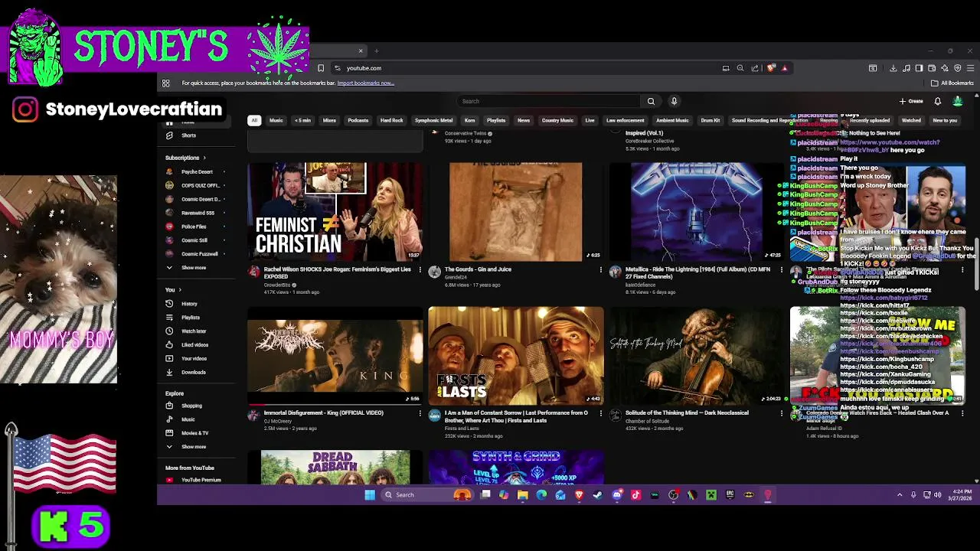The width and height of the screenshot is (980, 551).
Task: Select the Symphonic Metal filter chip
Action: point(433,120)
